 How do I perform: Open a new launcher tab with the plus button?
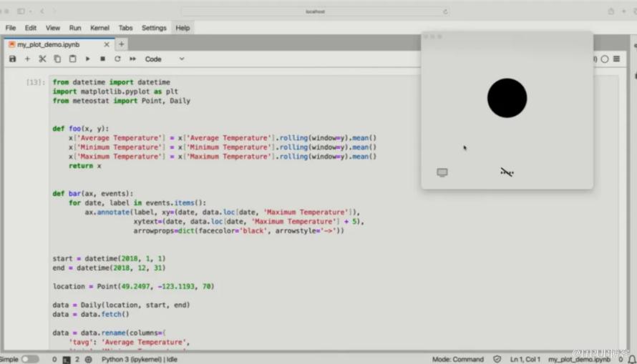pyautogui.click(x=121, y=44)
